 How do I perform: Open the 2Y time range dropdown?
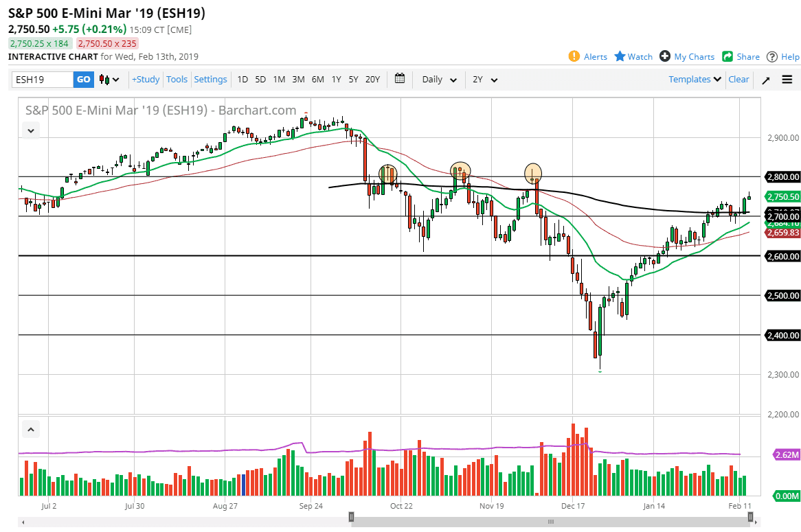484,79
